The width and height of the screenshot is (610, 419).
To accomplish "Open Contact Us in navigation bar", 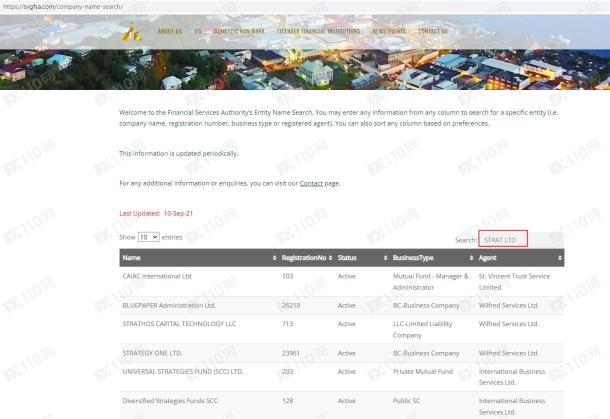I will tap(432, 31).
